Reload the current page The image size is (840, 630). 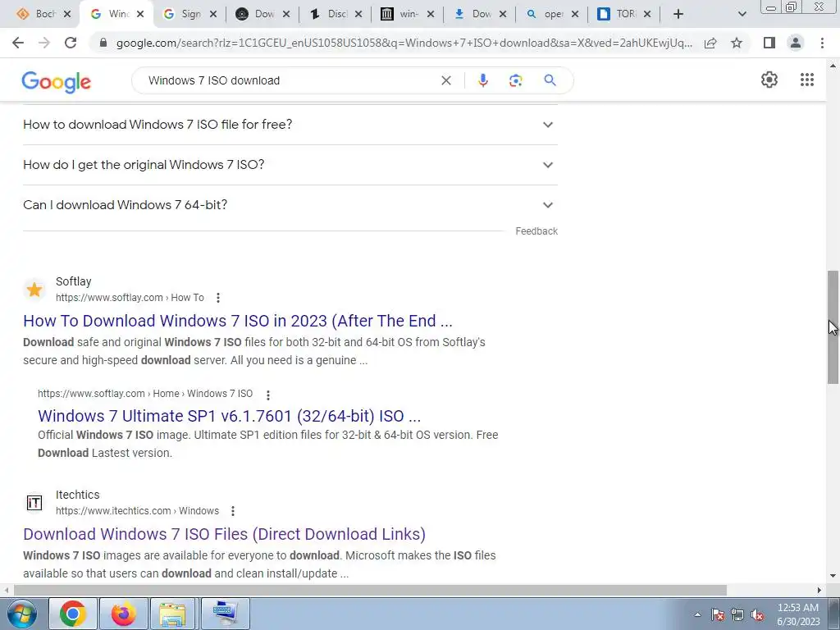[71, 43]
